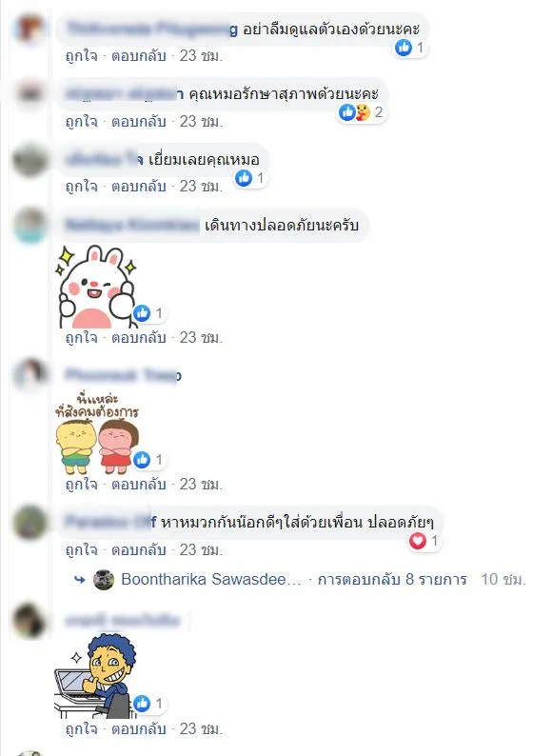The image size is (533, 756).
Task: Click the like icon beside the bunny sticker
Action: [142, 313]
